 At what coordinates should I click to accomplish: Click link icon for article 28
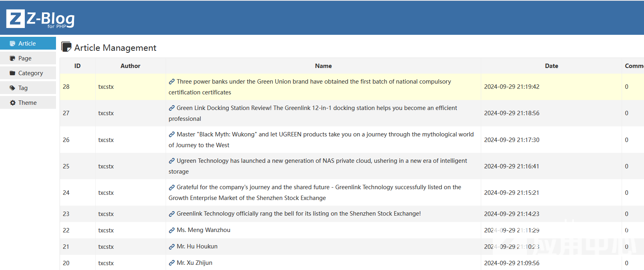coord(172,82)
